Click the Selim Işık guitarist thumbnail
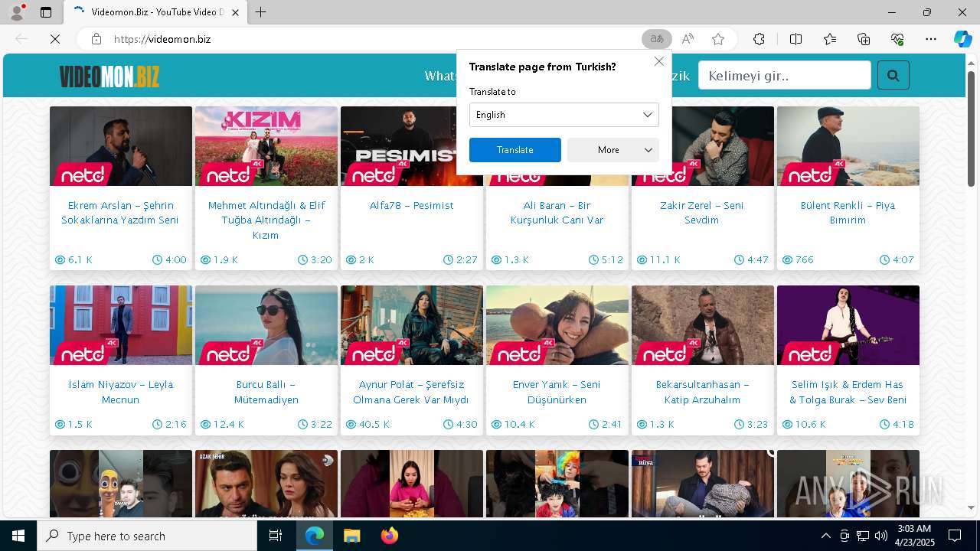This screenshot has width=980, height=551. point(848,325)
